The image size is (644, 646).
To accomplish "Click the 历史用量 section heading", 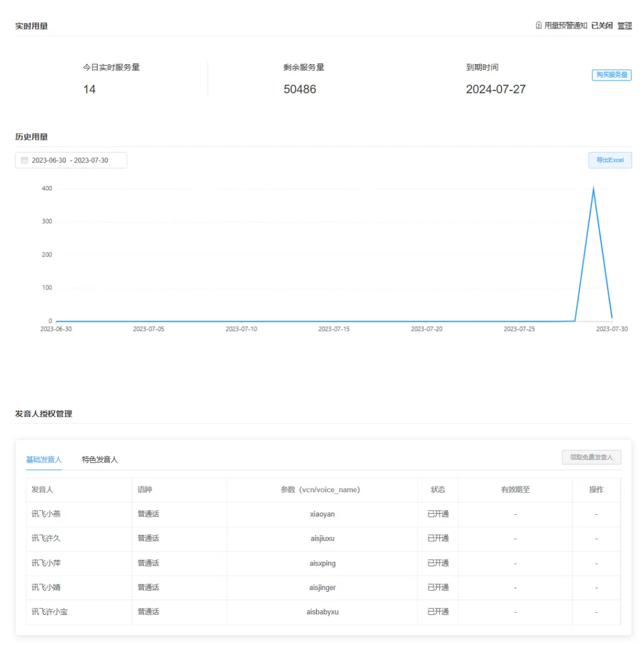I will [x=32, y=137].
